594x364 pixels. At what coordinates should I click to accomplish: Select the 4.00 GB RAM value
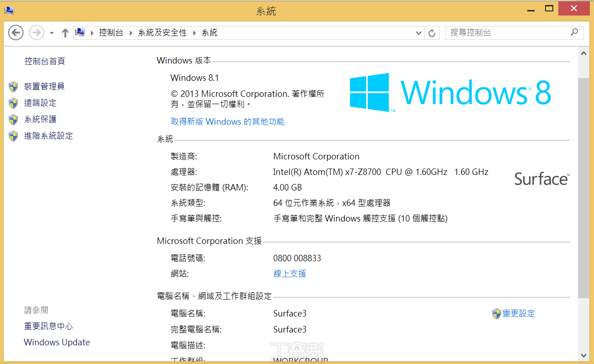point(287,188)
